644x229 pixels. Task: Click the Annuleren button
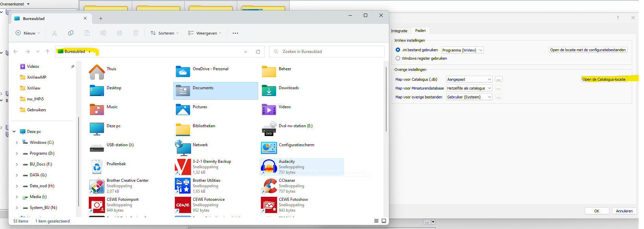point(624,211)
